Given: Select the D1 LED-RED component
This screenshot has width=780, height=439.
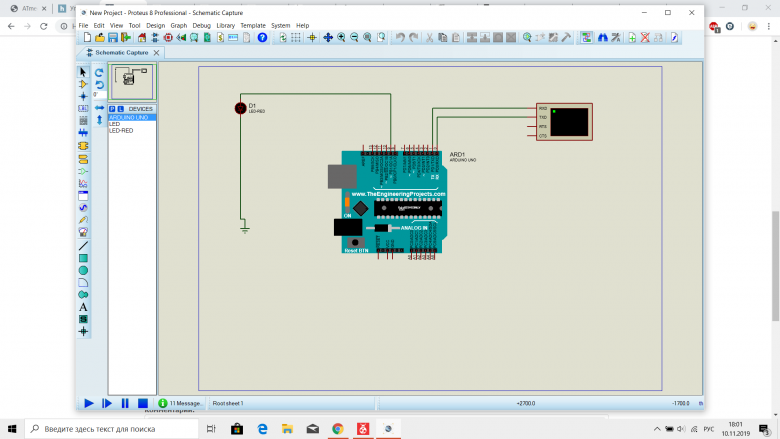Looking at the screenshot, I should (x=241, y=108).
